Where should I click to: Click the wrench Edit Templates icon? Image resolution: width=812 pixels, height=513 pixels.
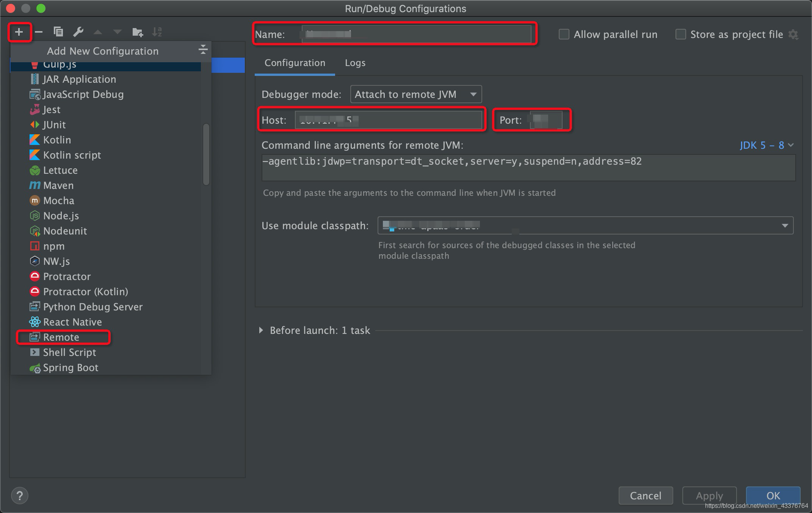(78, 32)
